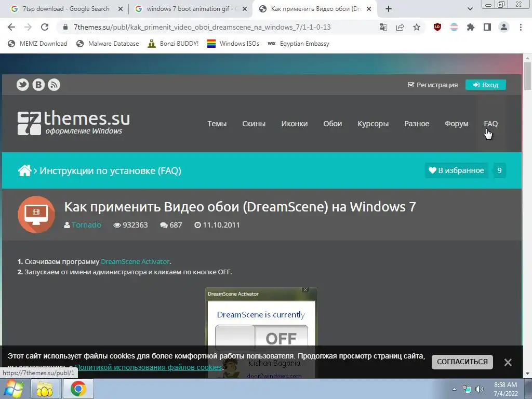This screenshot has height=399, width=532.
Task: Click the DreamScene Activator screenshot image
Action: [261, 332]
